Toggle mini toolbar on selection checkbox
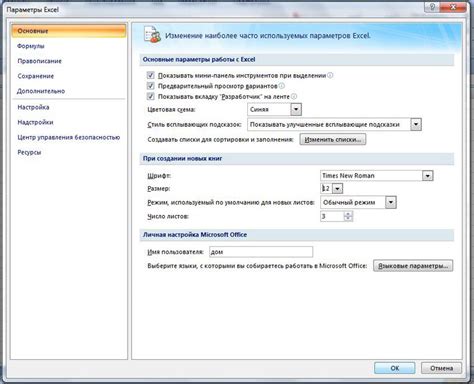474x384 pixels. (150, 75)
